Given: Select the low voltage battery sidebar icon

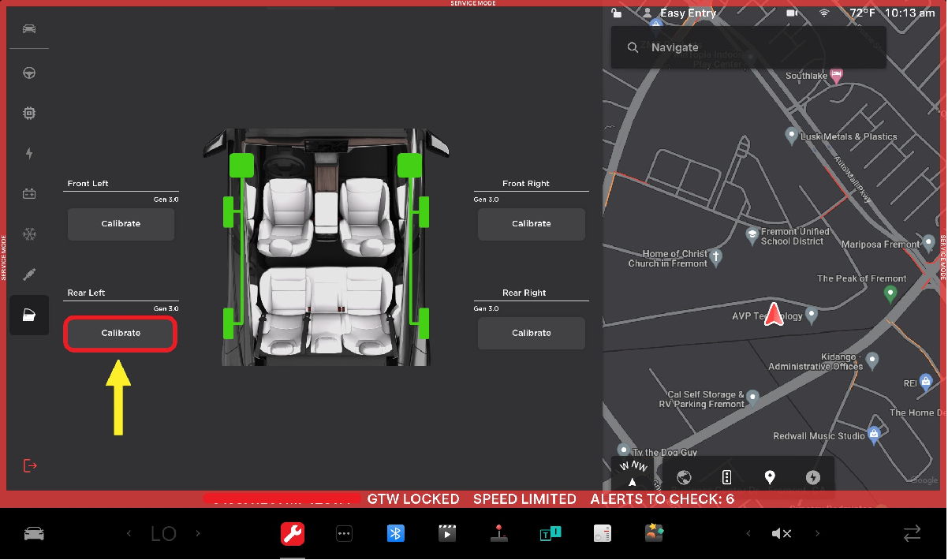Looking at the screenshot, I should [29, 194].
